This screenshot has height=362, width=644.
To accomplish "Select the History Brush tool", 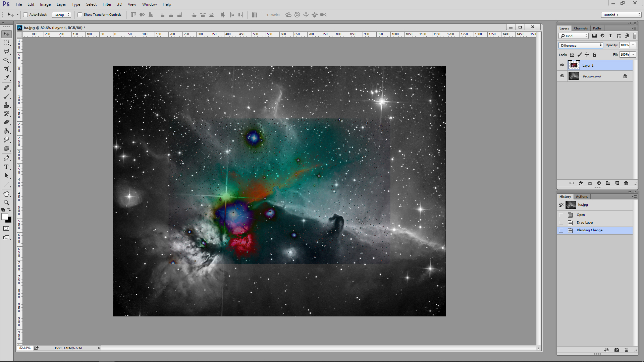I will 6,114.
